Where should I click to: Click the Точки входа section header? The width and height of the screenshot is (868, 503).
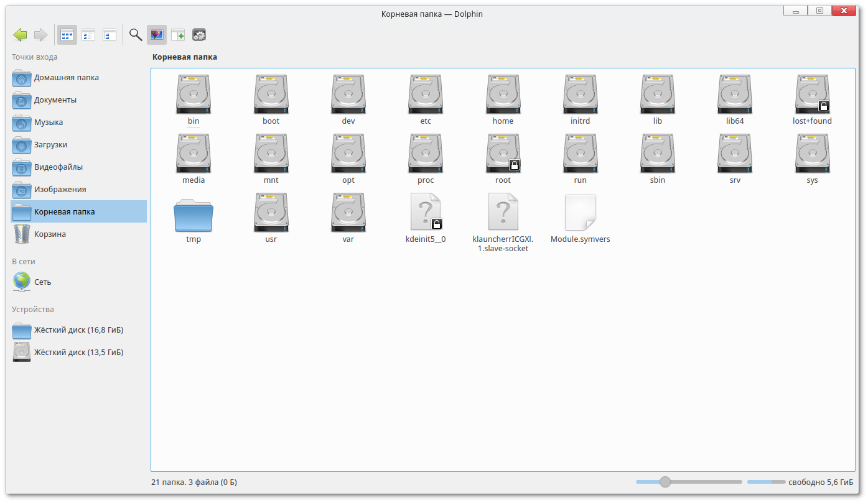(x=35, y=57)
